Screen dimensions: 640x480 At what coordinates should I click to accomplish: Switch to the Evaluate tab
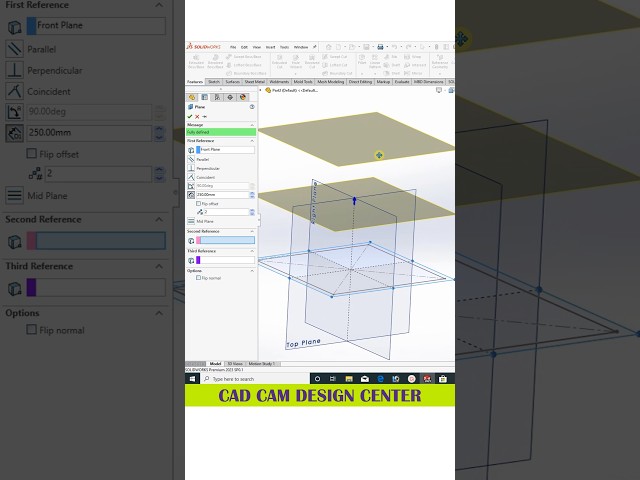coord(402,82)
